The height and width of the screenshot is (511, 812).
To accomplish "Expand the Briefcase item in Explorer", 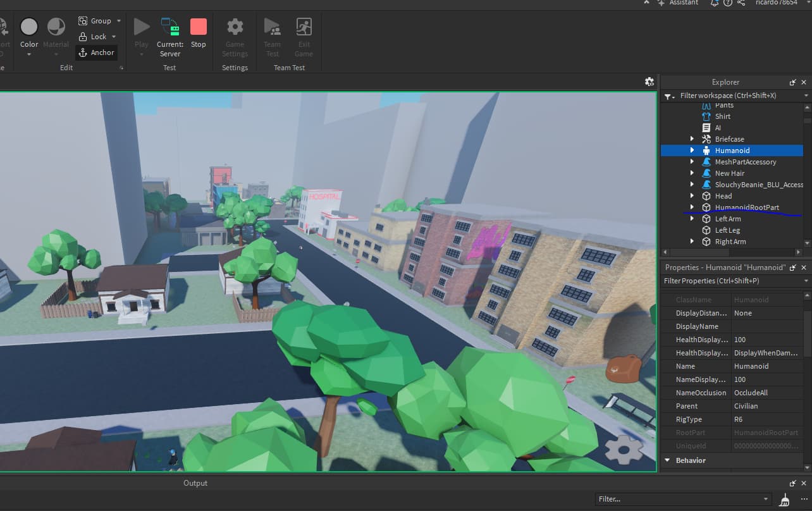I will tap(692, 139).
